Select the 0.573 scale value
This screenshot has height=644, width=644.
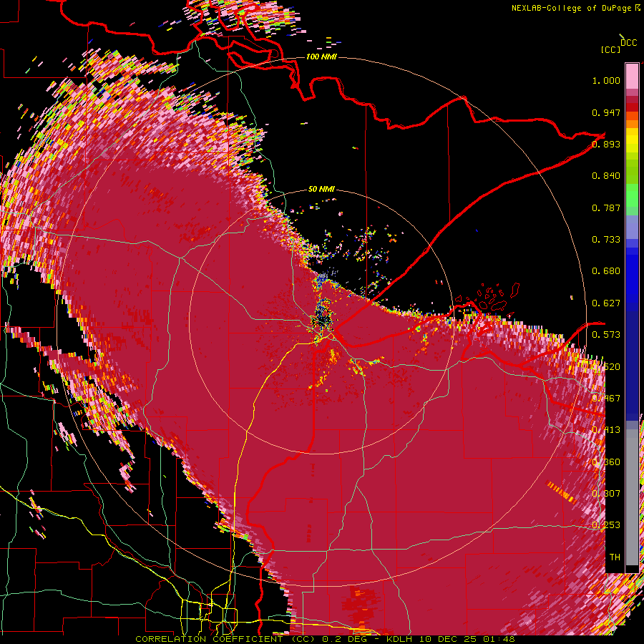tap(606, 335)
